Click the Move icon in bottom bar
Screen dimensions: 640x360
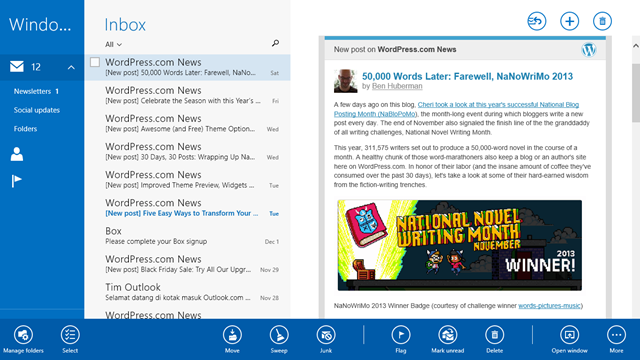point(232,335)
